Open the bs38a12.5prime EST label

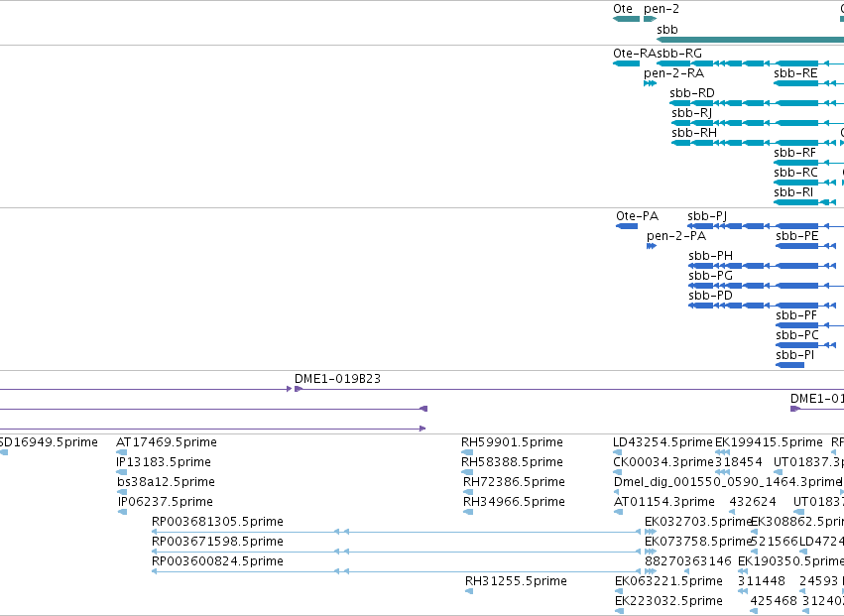[x=166, y=482]
